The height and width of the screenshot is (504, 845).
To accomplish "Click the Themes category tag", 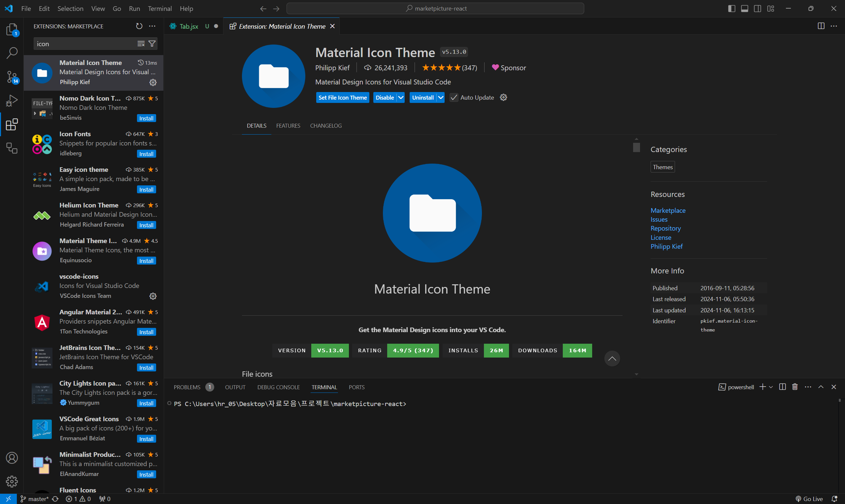I will pos(662,167).
